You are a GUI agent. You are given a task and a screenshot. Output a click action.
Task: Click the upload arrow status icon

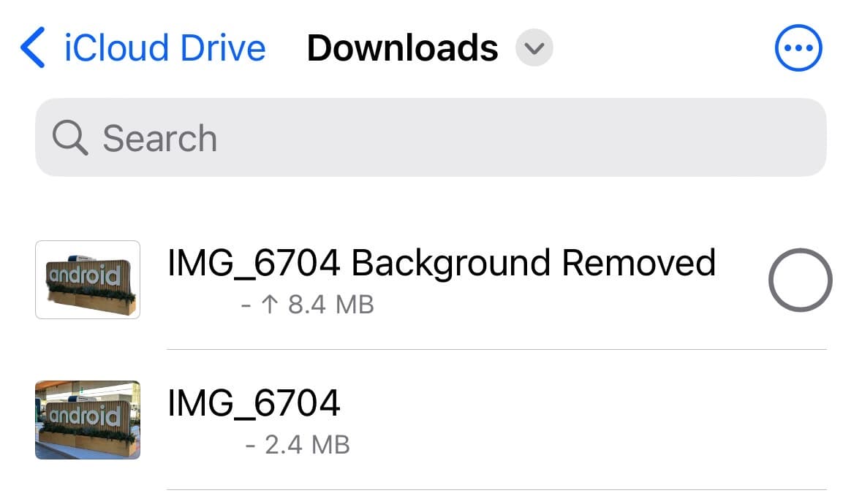tap(270, 304)
